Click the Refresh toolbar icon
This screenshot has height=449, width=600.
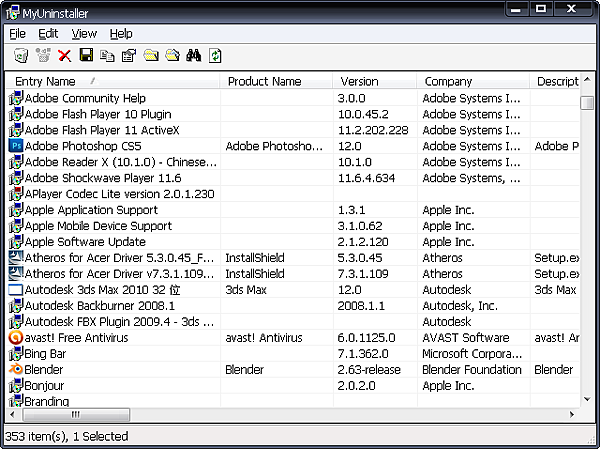click(x=215, y=56)
